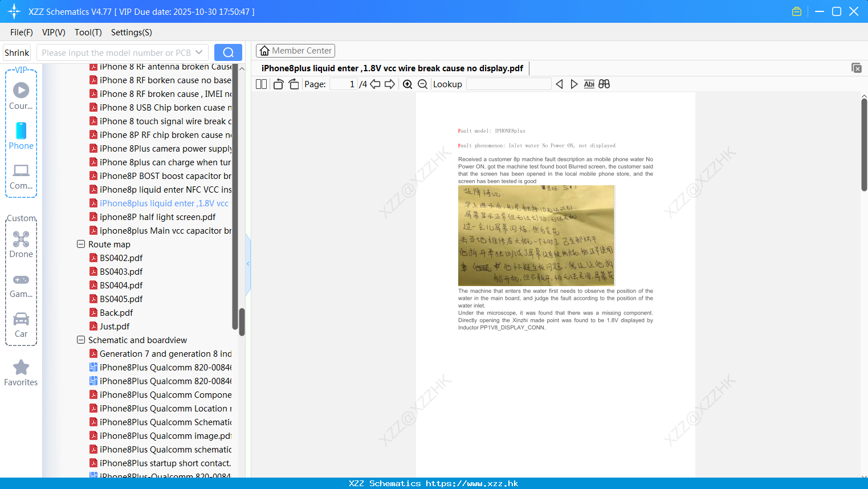Open the File(F) menu
This screenshot has width=868, height=489.
click(x=22, y=32)
